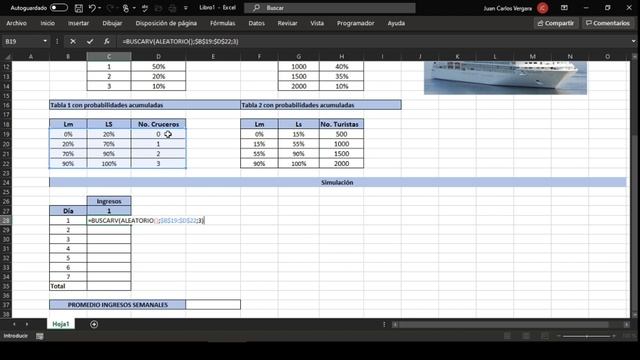Click cell with value 2000 in Table 2
Image resolution: width=640 pixels, height=360 pixels.
pyautogui.click(x=341, y=164)
